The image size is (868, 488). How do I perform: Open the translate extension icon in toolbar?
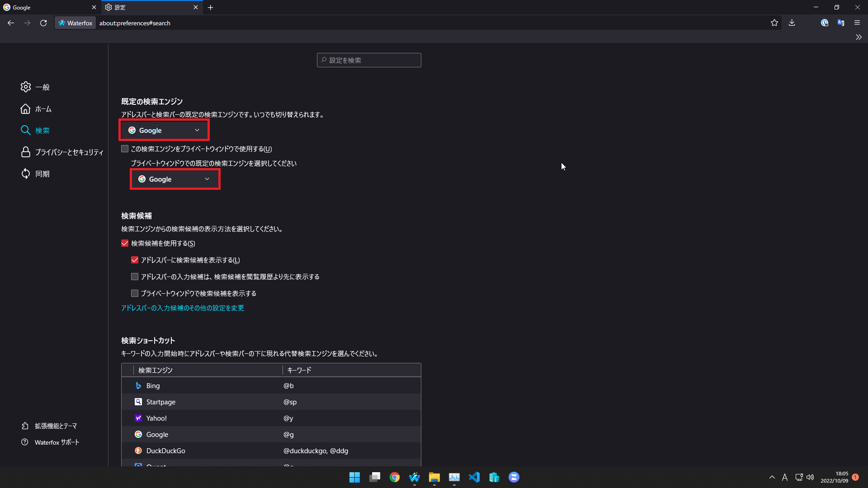click(x=841, y=23)
